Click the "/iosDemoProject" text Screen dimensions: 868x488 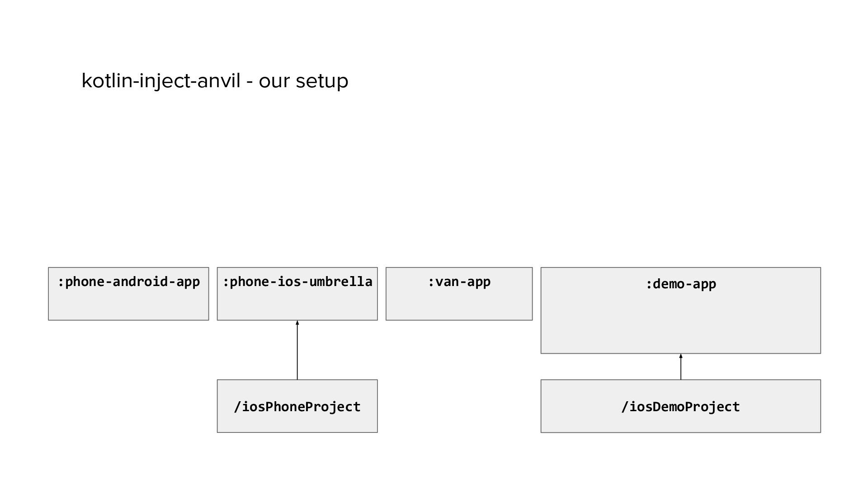pos(680,407)
